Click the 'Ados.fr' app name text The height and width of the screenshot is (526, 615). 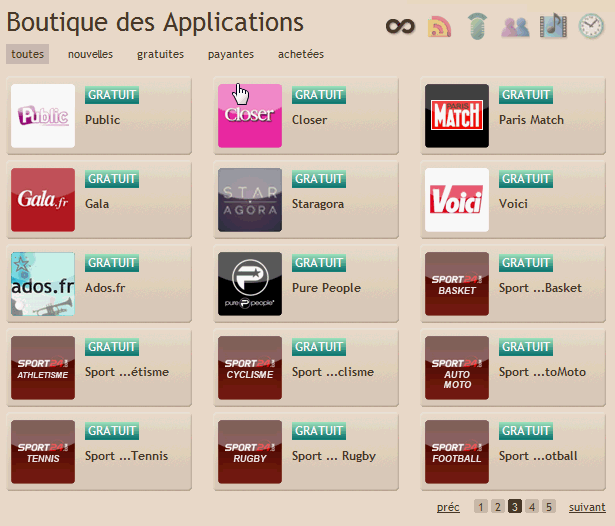(105, 288)
